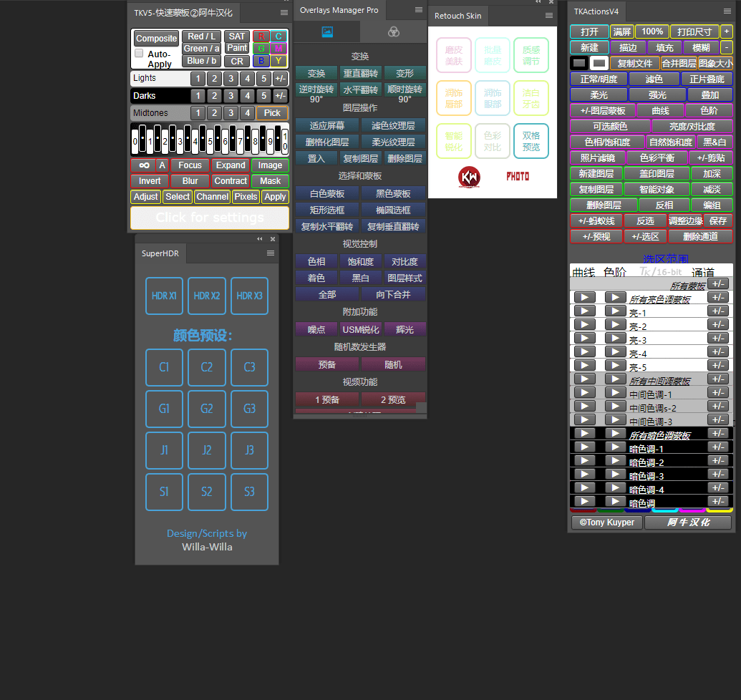Image resolution: width=741 pixels, height=700 pixels.
Task: Switch to the TKActionsV4 panel tab
Action: (x=596, y=12)
